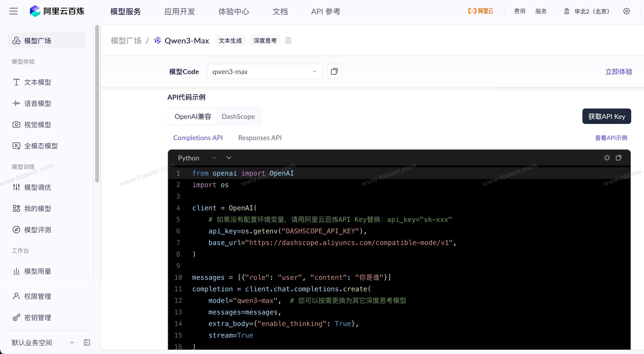This screenshot has height=354, width=644.
Task: Select the OpenAI兼容 mode
Action: [193, 116]
